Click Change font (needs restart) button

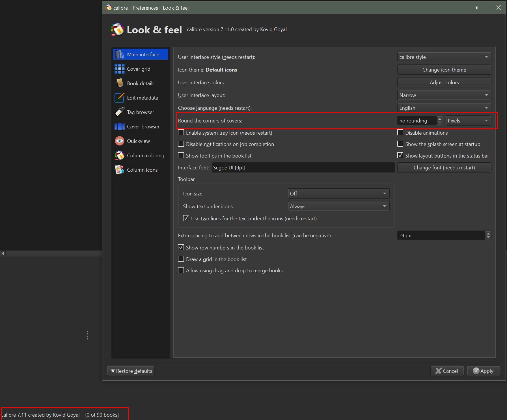tap(444, 167)
